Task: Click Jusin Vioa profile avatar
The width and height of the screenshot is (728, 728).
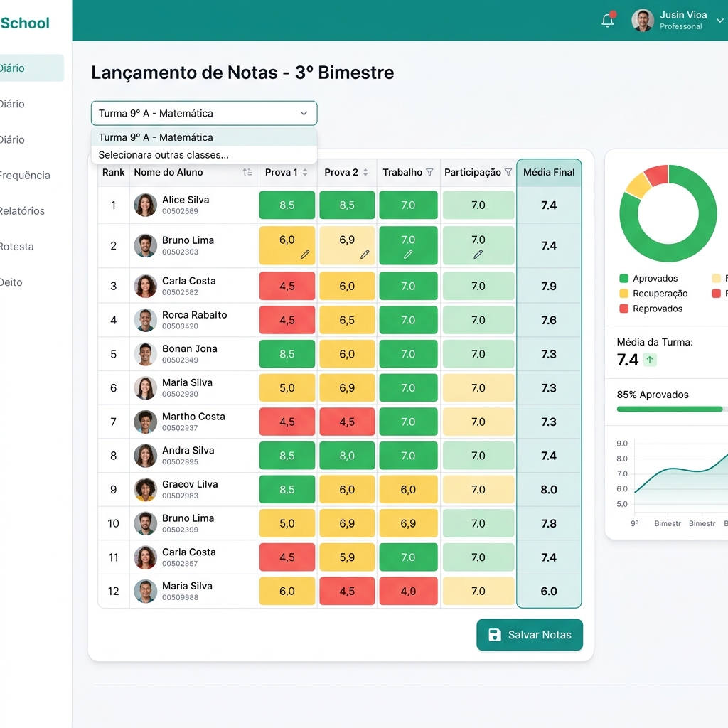Action: 643,21
